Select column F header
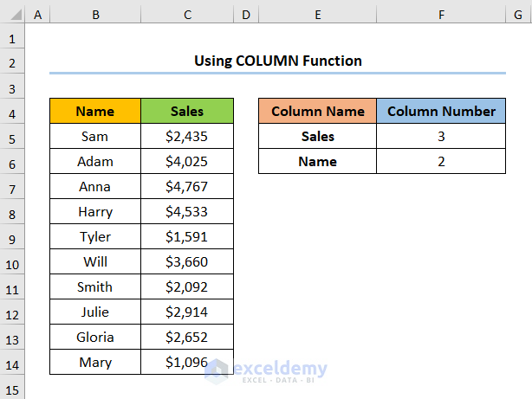Viewport: 532px width, 399px height. tap(441, 16)
